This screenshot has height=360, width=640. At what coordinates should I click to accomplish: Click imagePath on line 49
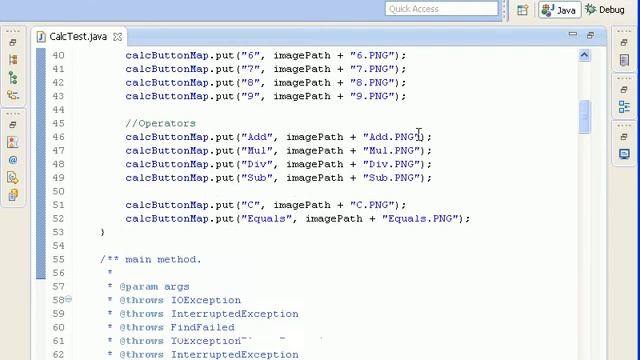(315, 178)
